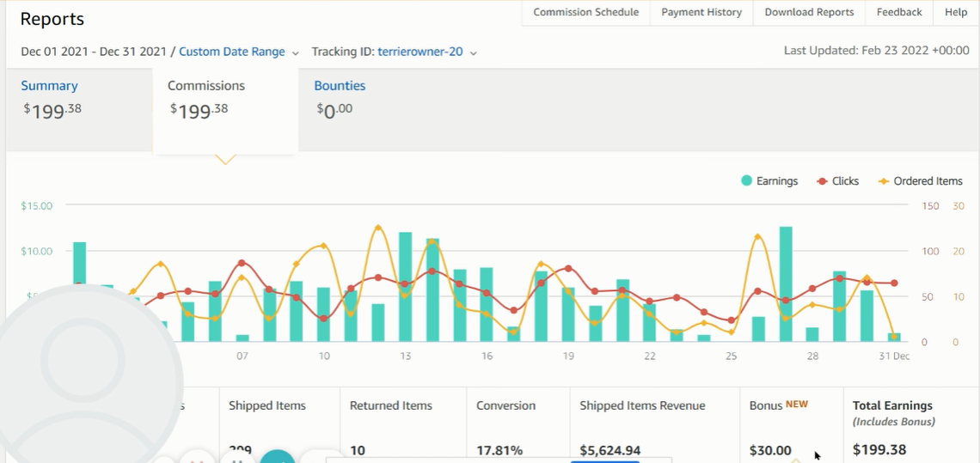Click the last Ordered Items point at 31 Dec

pyautogui.click(x=894, y=337)
